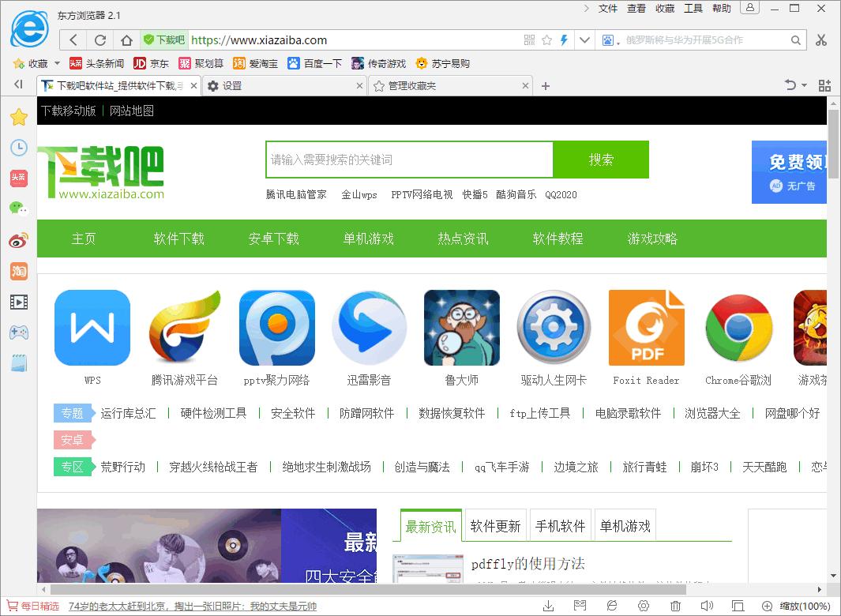Open the game controller sidebar icon

(x=19, y=332)
